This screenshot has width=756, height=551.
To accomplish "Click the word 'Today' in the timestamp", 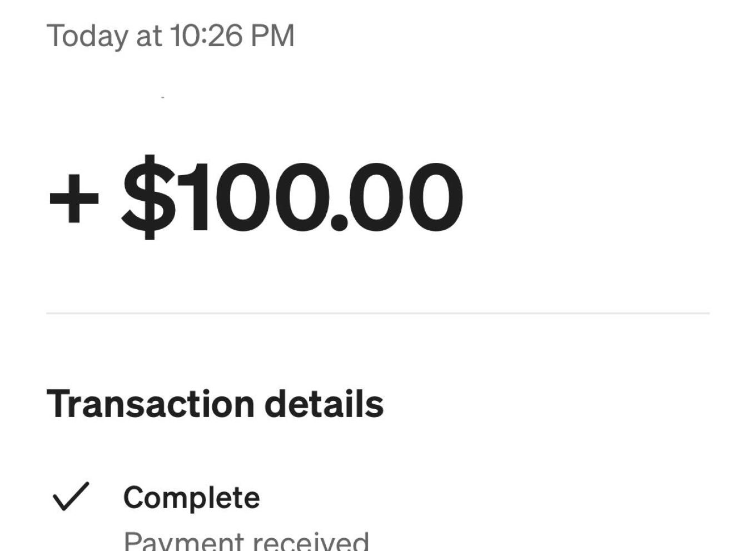I will [87, 37].
